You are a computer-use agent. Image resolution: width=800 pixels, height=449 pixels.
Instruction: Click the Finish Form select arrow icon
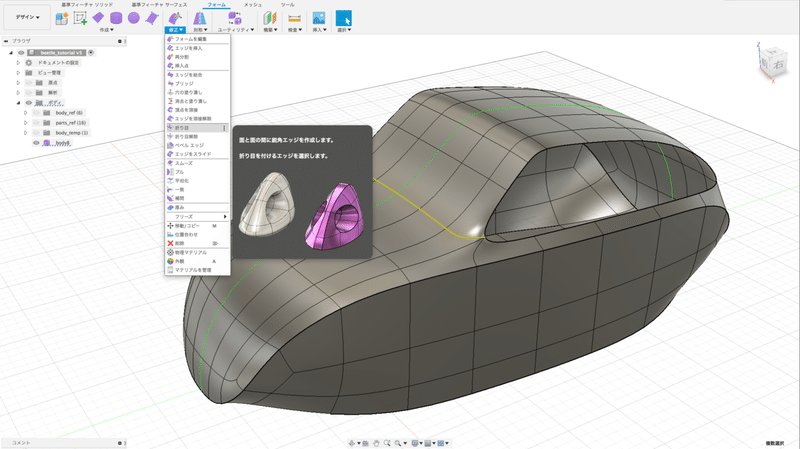coord(343,18)
